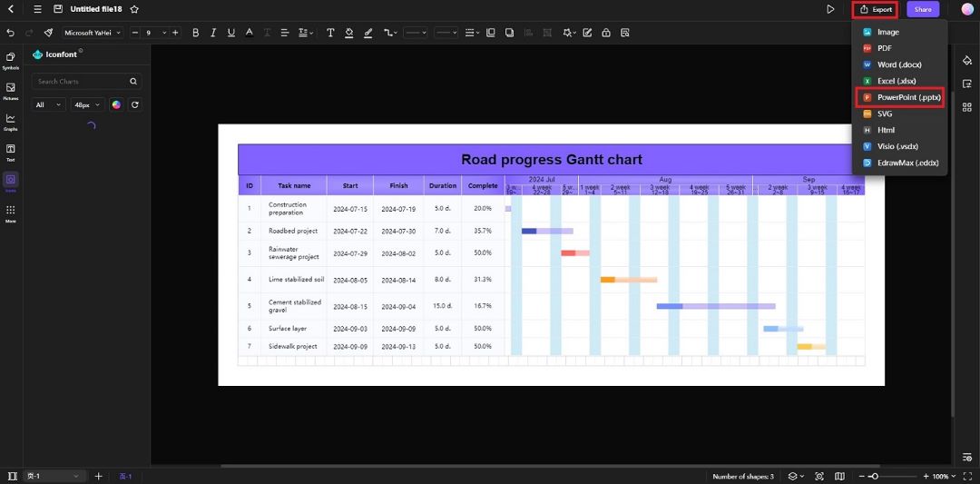Image resolution: width=980 pixels, height=484 pixels.
Task: Select the format painter tool
Action: point(48,33)
